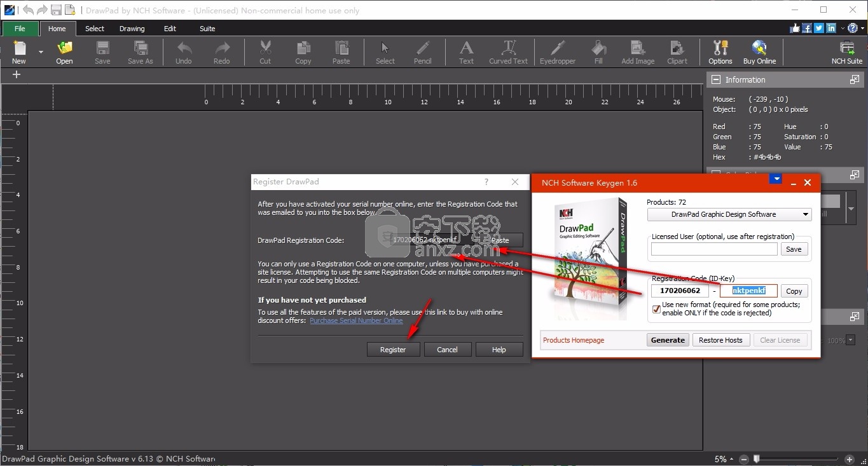The width and height of the screenshot is (868, 466).
Task: Select the Fill bucket tool
Action: click(x=598, y=52)
